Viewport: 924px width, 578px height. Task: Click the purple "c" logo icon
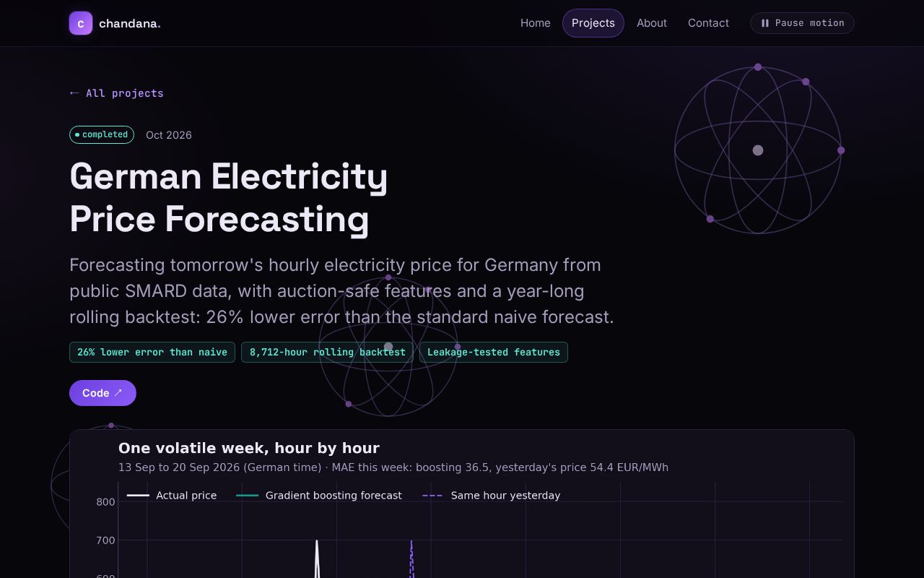pos(81,23)
